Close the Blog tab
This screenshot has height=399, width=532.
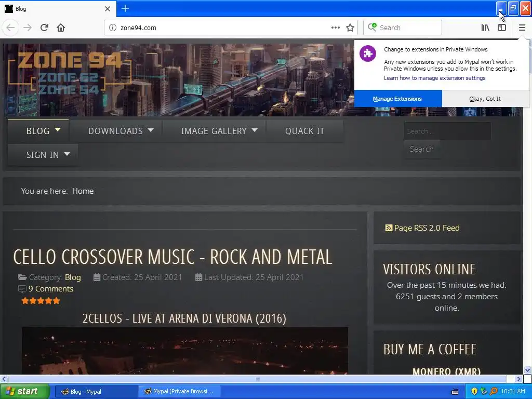click(x=107, y=9)
